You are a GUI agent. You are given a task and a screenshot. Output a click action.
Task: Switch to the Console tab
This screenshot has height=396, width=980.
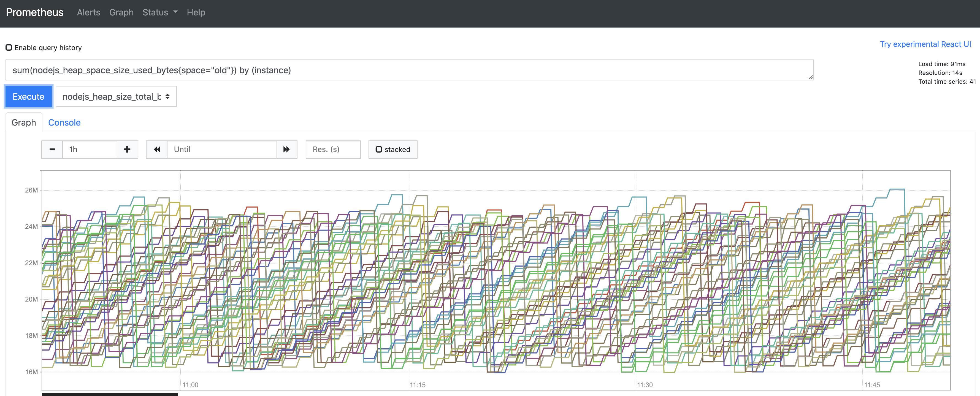[x=64, y=123]
